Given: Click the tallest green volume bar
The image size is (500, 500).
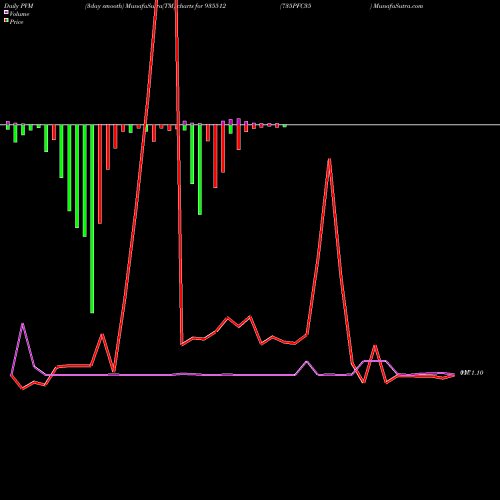Looking at the screenshot, I should click(92, 219).
